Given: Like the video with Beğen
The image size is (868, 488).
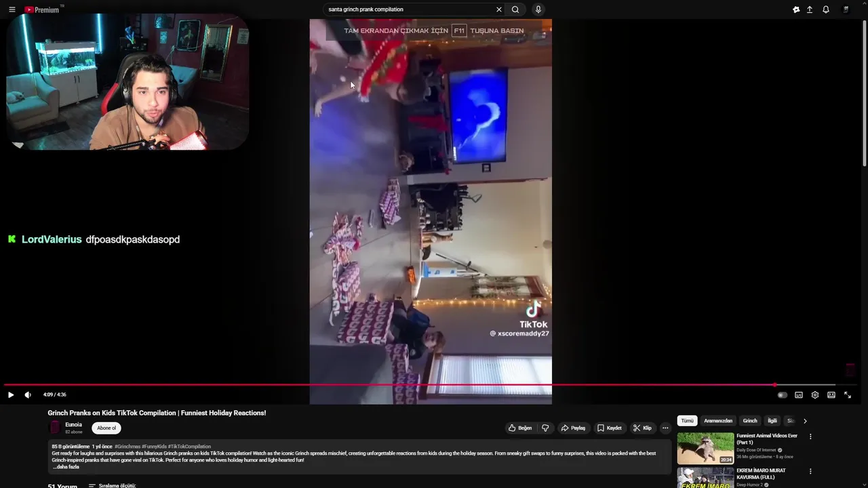Looking at the screenshot, I should (520, 428).
